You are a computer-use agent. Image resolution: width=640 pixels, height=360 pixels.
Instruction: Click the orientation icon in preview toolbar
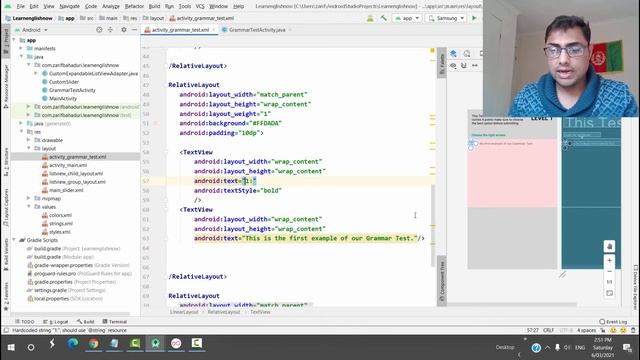(467, 53)
